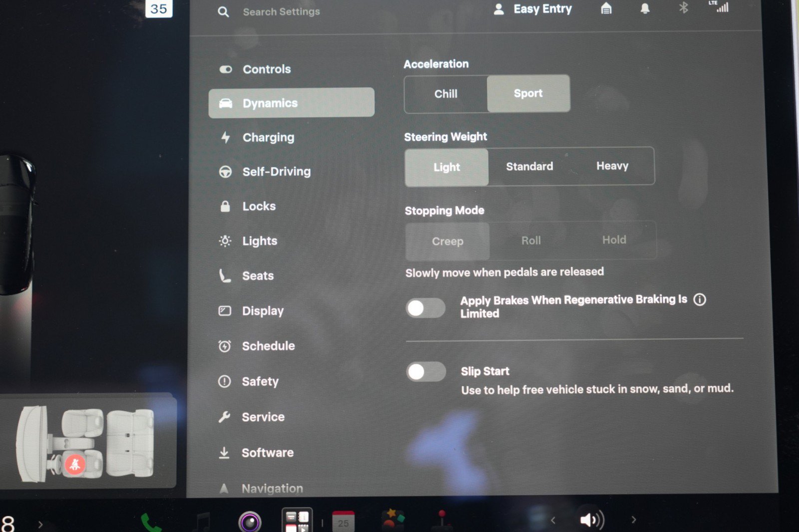
Task: Lower volume with left chevron
Action: pyautogui.click(x=553, y=520)
